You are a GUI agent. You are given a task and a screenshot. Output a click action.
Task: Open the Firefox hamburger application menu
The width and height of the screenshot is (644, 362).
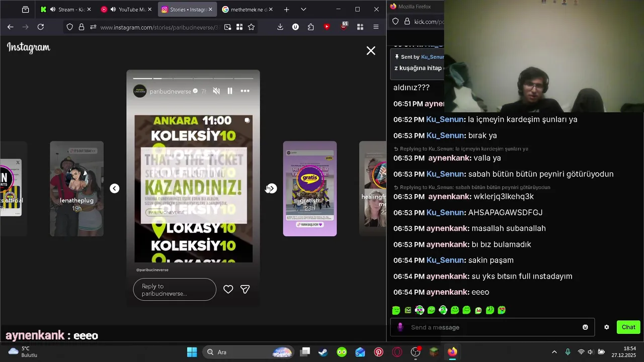tap(376, 27)
